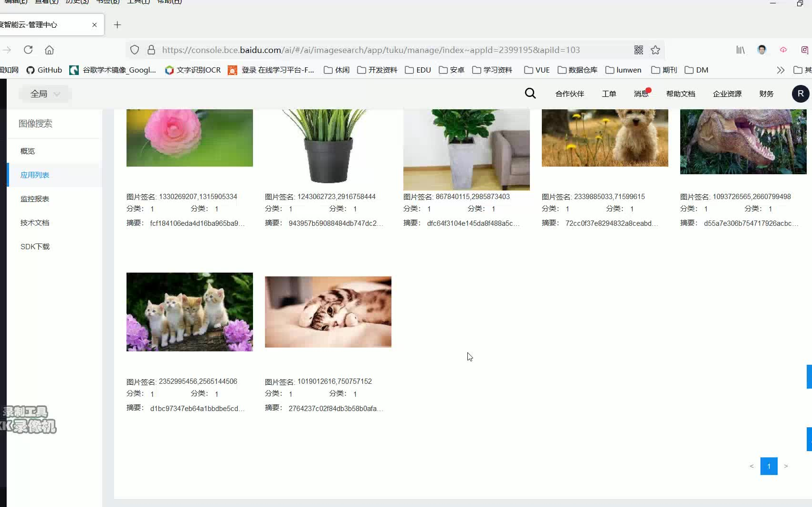Open the 开发资料 bookmarks folder
The height and width of the screenshot is (507, 812).
point(377,70)
